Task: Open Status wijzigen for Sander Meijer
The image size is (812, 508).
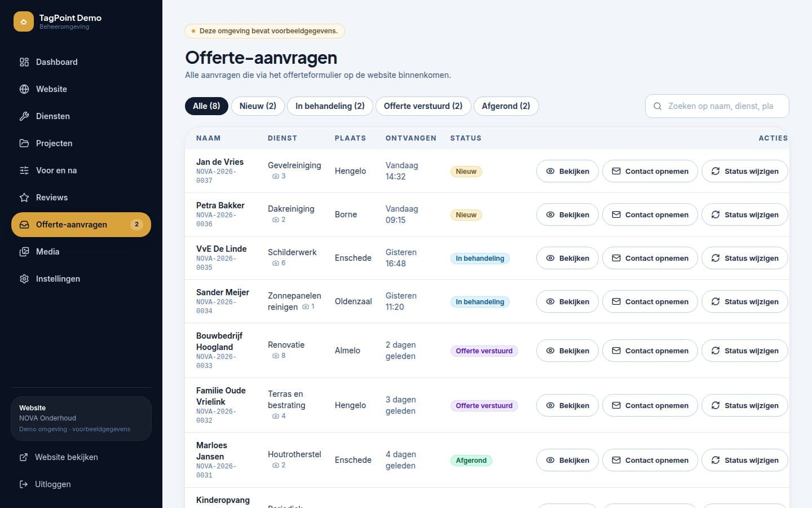Action: [744, 301]
